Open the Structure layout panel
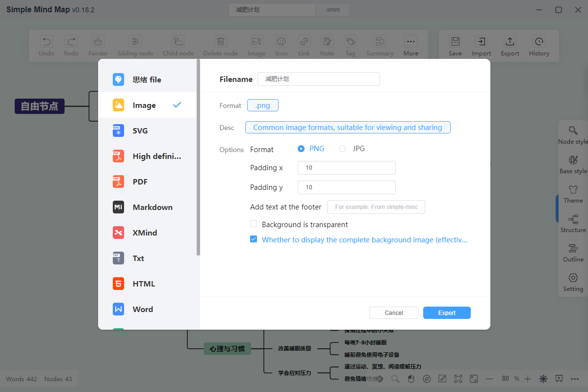The image size is (588, 392). tap(573, 224)
